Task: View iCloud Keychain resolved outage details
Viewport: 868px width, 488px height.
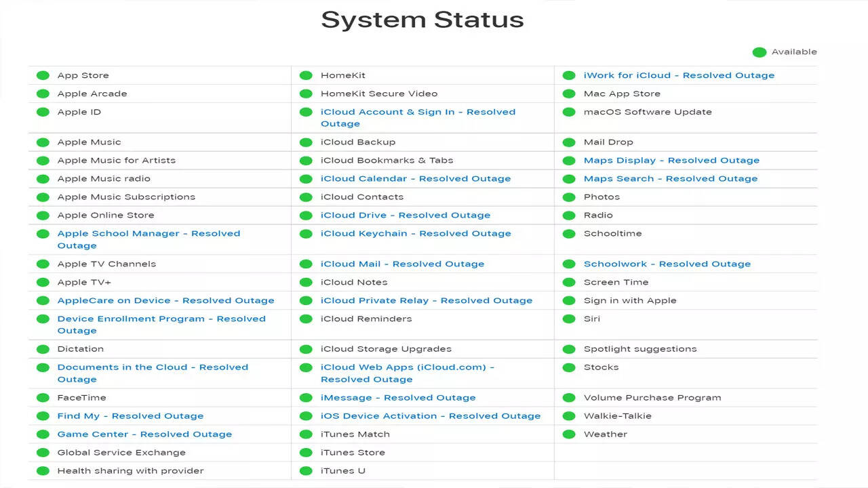Action: click(x=416, y=234)
